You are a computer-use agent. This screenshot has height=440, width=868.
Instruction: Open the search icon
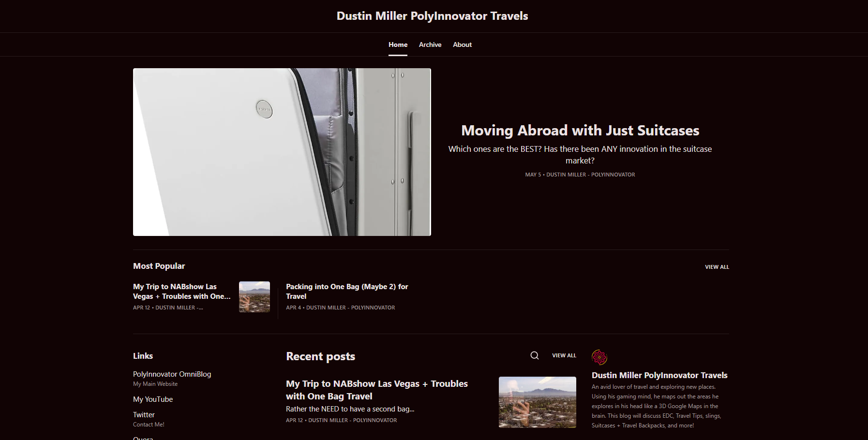click(x=534, y=355)
